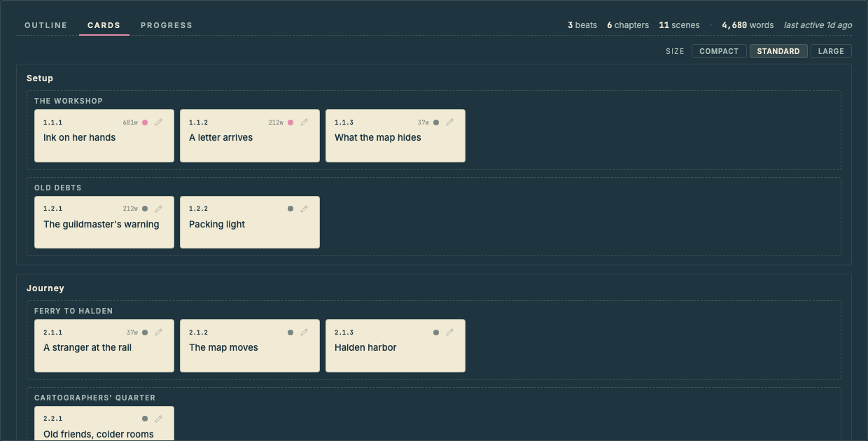Toggle status dot on 'Old friends, colder rooms'
This screenshot has width=868, height=441.
(145, 419)
